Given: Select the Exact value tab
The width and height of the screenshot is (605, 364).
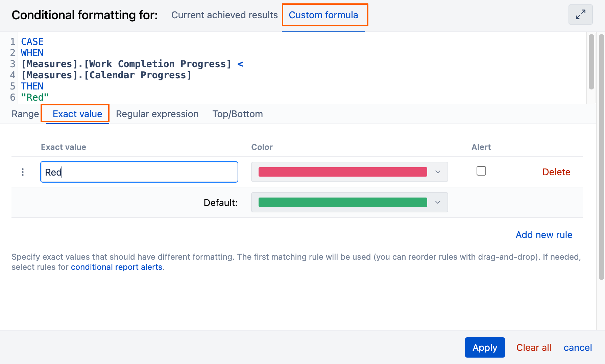Looking at the screenshot, I should coord(77,114).
